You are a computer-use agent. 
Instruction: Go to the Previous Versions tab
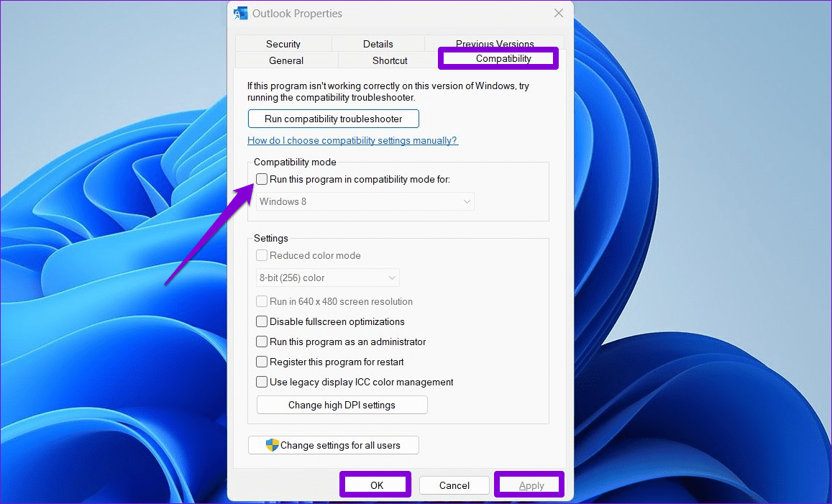click(x=495, y=43)
